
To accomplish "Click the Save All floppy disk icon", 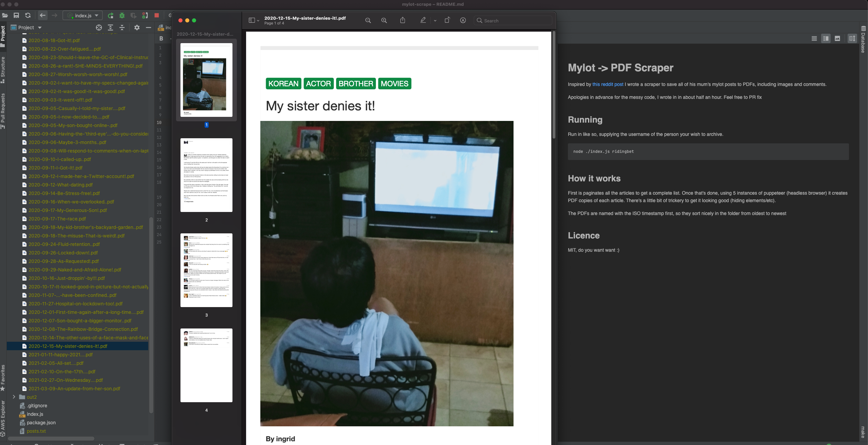I will click(16, 16).
